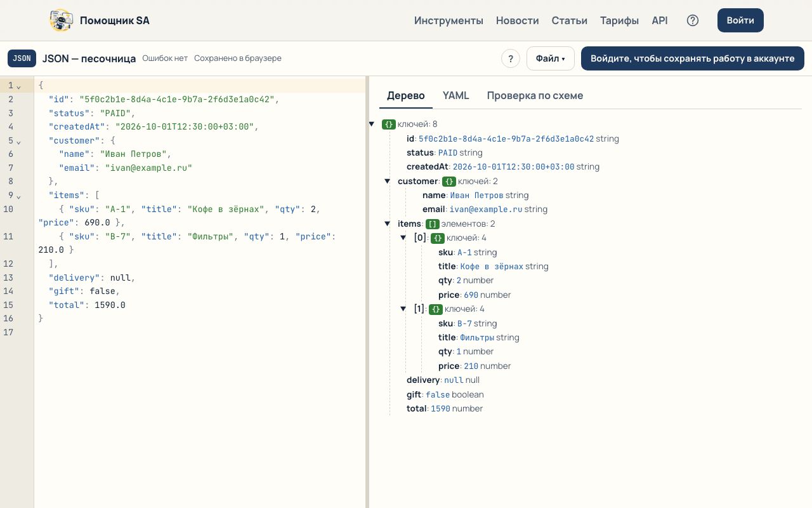The width and height of the screenshot is (812, 508).
Task: Switch to the Дерево tab
Action: pos(406,96)
